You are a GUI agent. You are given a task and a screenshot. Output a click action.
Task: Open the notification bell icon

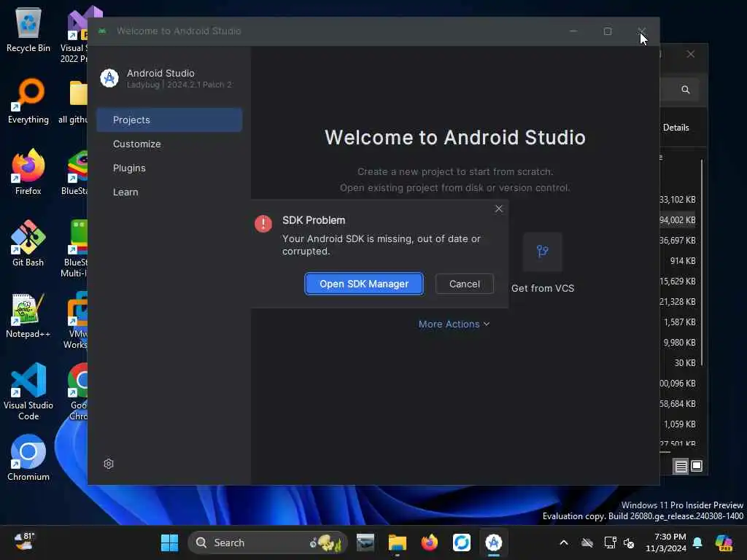coord(697,542)
